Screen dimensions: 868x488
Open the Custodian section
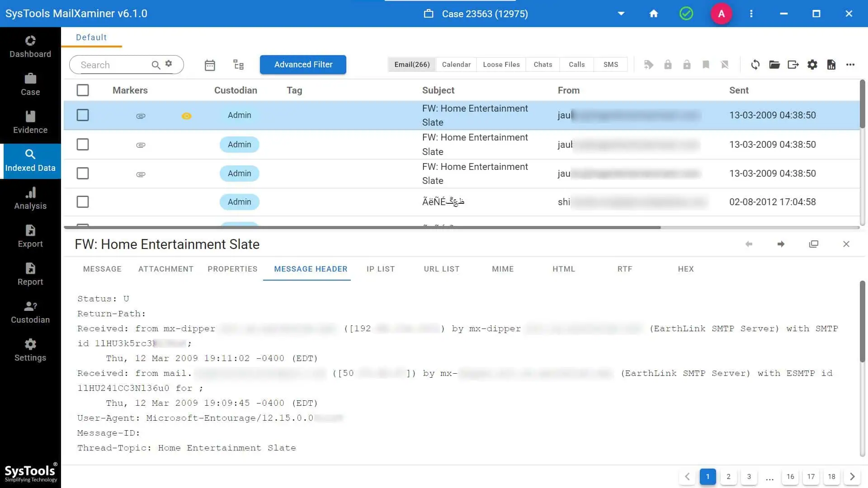point(30,312)
